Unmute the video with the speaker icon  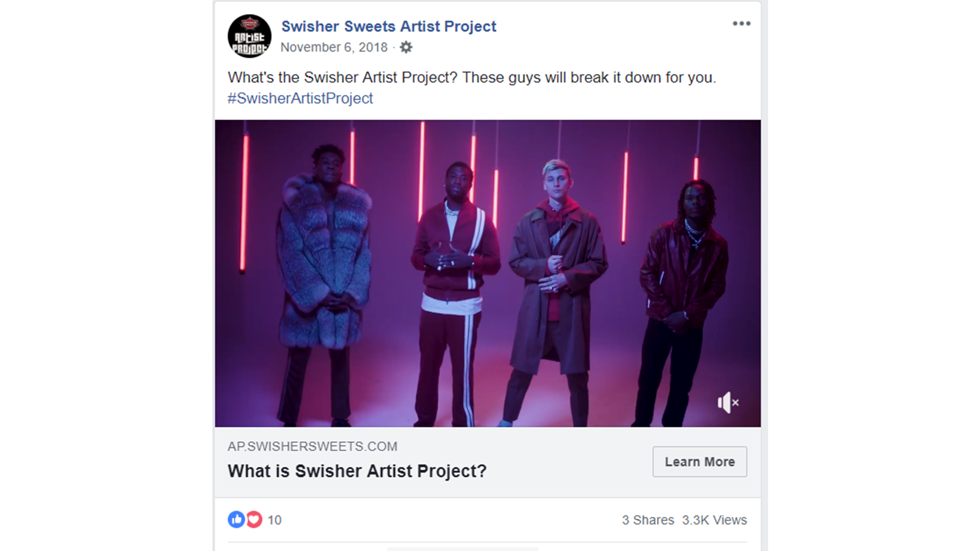[728, 403]
